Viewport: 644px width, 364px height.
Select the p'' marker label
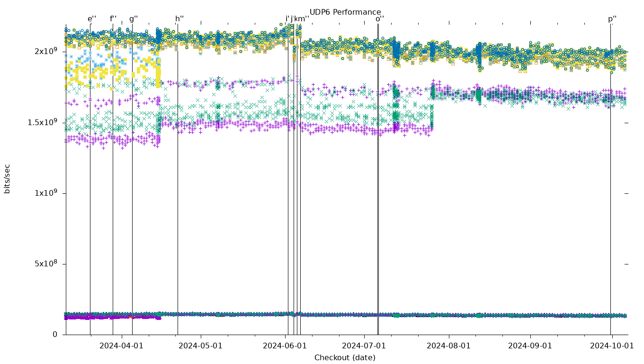coord(612,19)
